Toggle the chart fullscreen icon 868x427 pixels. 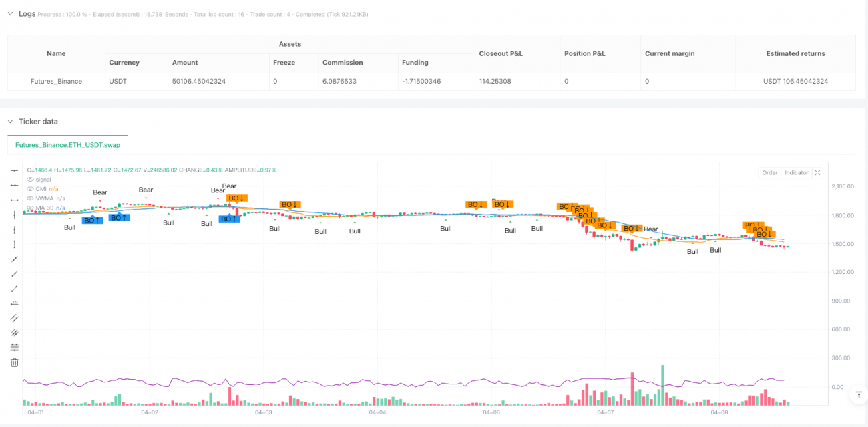(819, 172)
